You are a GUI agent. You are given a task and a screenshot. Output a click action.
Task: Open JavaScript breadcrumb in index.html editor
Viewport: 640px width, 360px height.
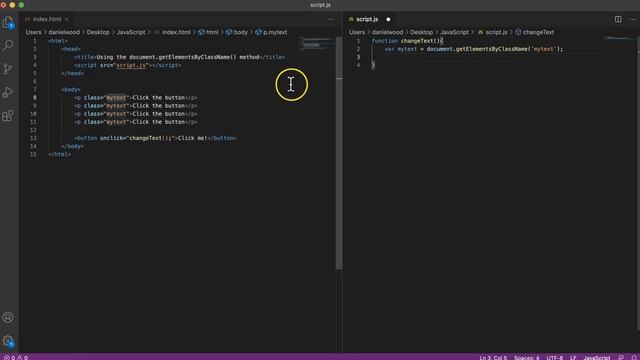(131, 32)
